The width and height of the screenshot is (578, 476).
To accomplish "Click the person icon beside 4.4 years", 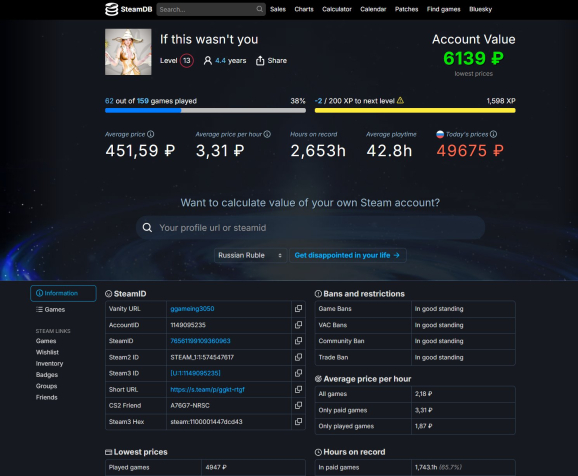I will point(208,60).
